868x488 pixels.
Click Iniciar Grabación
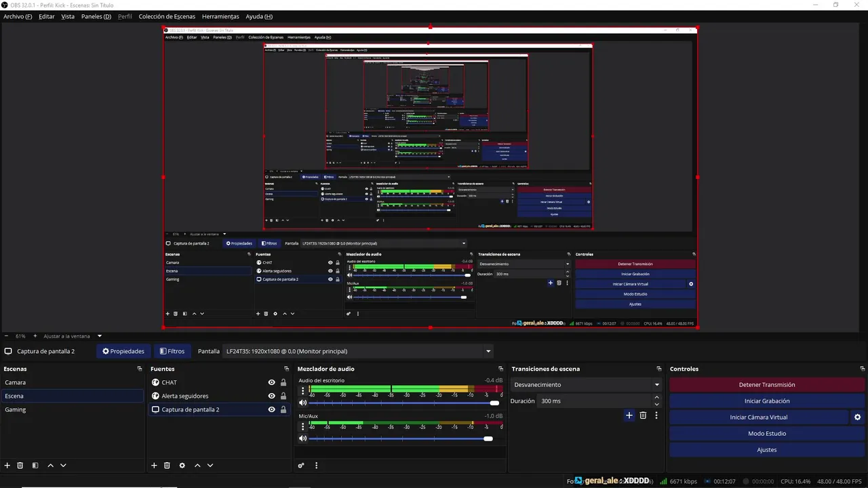pos(767,401)
